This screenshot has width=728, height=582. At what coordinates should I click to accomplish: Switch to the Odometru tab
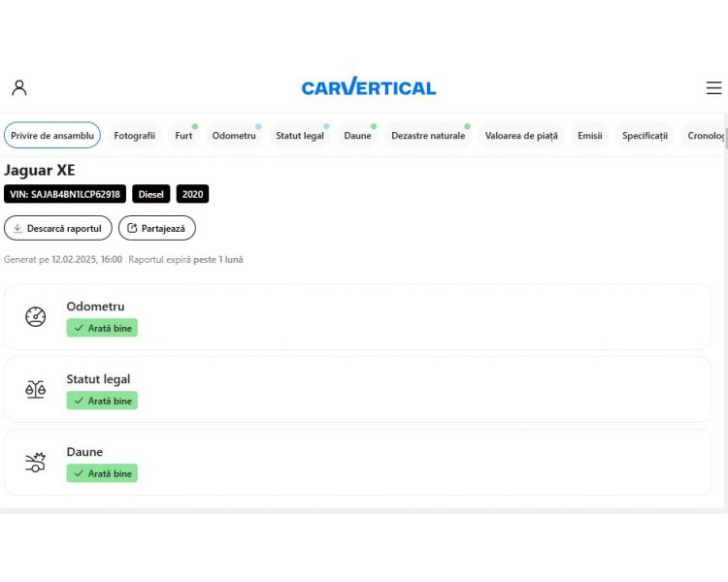click(x=234, y=136)
